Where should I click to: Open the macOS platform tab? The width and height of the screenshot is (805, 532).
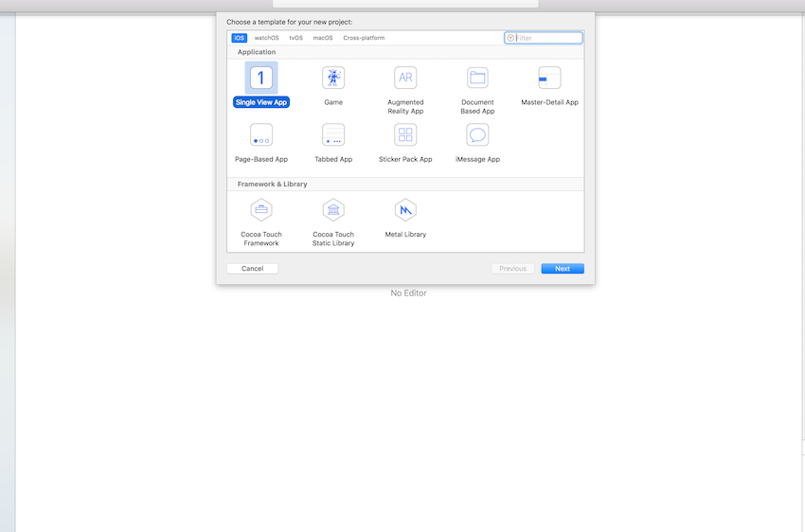coord(323,38)
